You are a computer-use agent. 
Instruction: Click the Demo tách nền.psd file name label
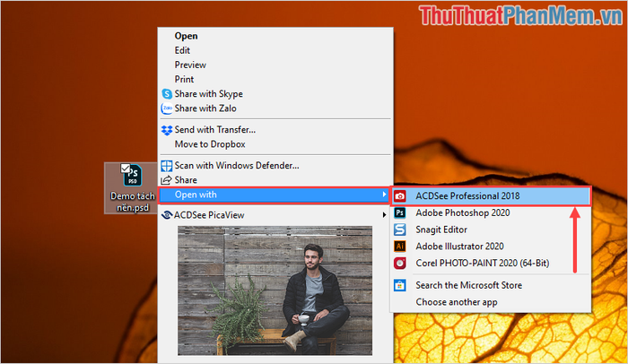click(x=133, y=202)
